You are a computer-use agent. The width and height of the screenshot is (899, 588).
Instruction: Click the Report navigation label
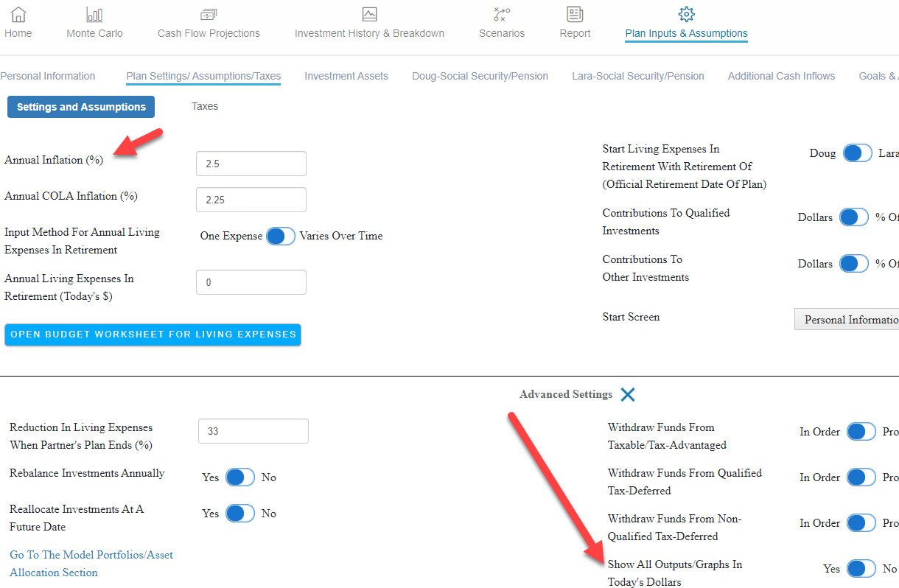575,33
